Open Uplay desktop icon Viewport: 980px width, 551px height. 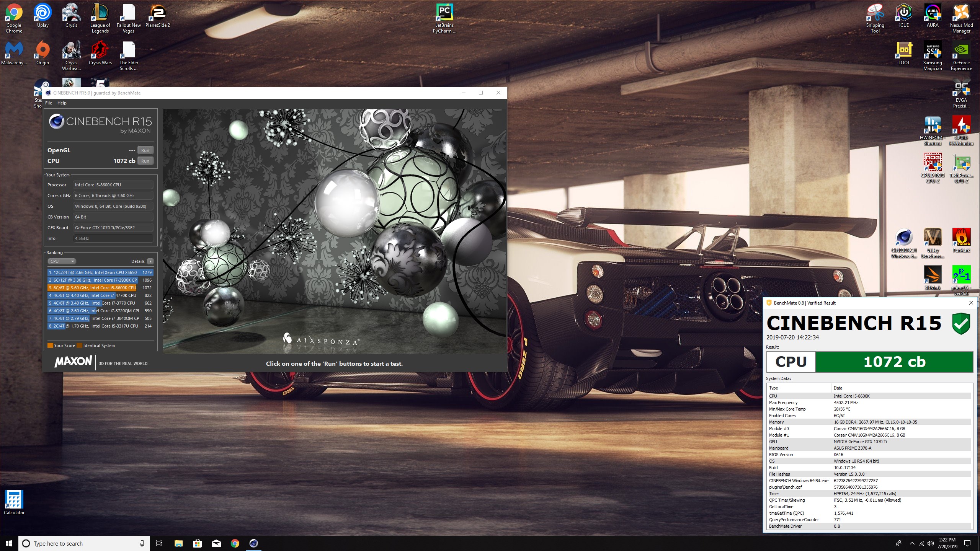point(42,16)
